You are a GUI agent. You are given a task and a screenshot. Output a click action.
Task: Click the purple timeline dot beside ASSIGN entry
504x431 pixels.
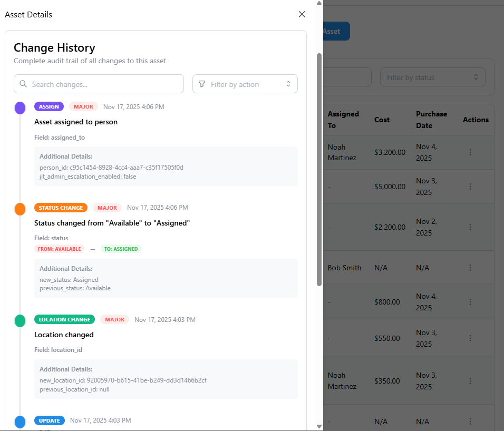click(x=20, y=107)
